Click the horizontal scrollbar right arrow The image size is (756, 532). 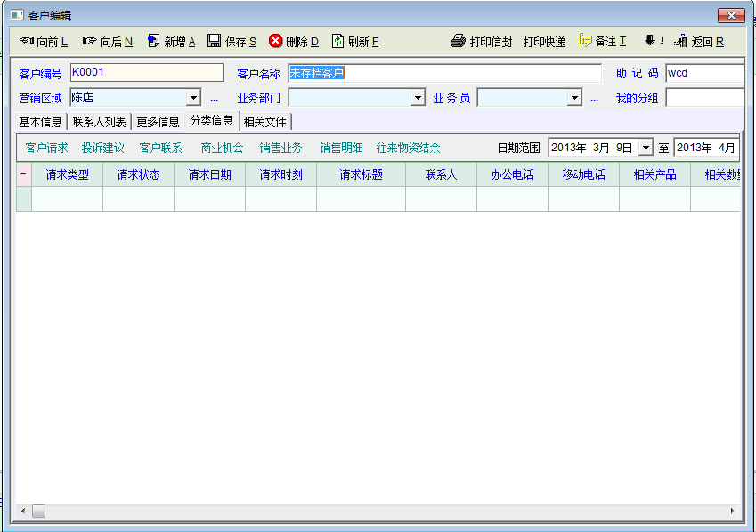tap(733, 511)
